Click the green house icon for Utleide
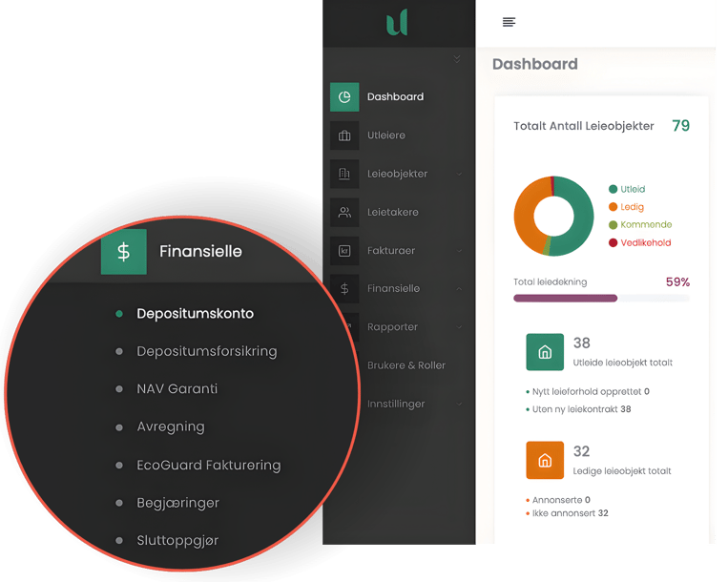 click(x=545, y=352)
